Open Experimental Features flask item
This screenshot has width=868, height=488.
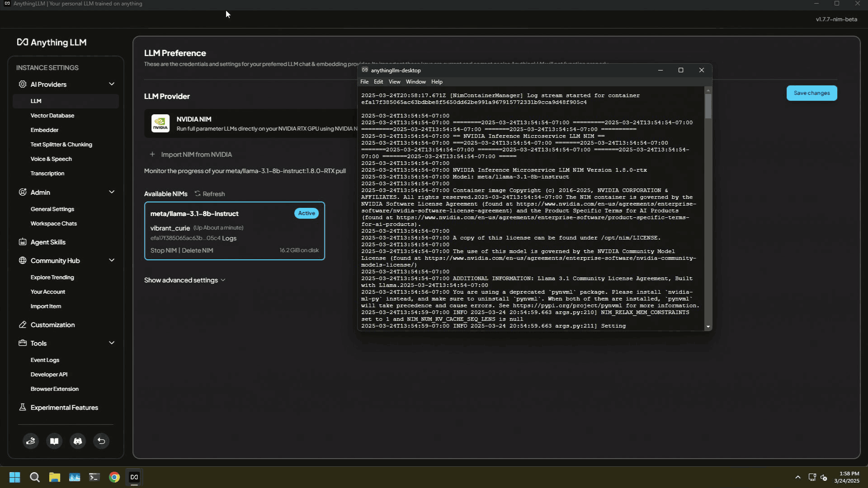[x=64, y=408]
